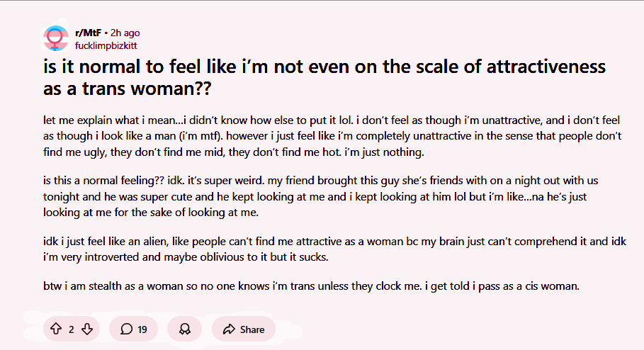Image resolution: width=644 pixels, height=350 pixels.
Task: Open the post via its bold title
Action: pos(324,78)
